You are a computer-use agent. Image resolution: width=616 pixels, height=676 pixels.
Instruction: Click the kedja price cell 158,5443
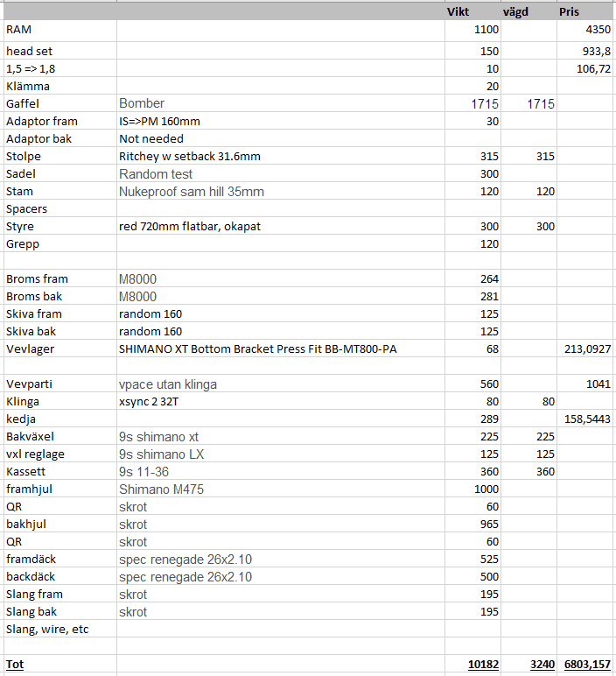(x=588, y=419)
